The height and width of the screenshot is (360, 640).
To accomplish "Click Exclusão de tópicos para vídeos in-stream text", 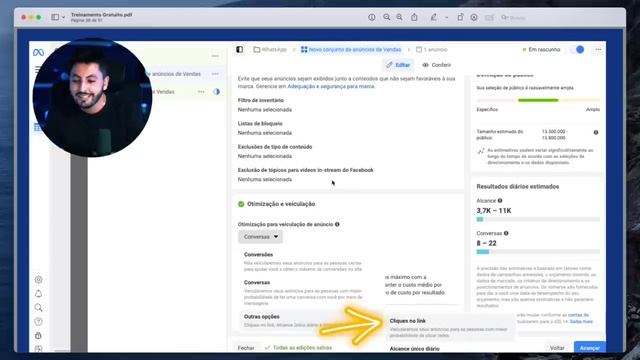I will tap(305, 170).
